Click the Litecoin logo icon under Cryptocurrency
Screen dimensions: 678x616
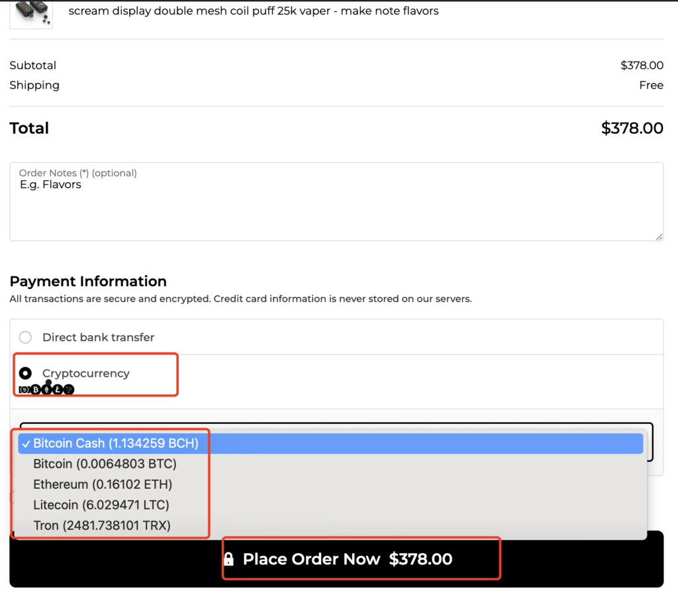coord(58,389)
